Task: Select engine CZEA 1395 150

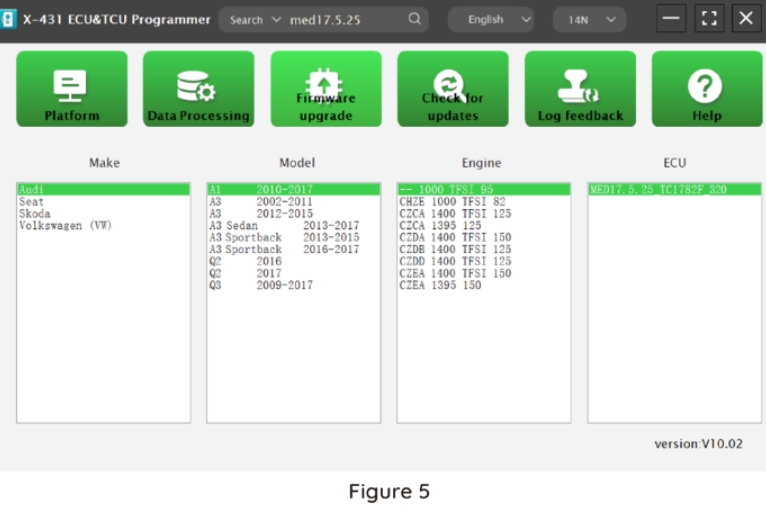Action: (484, 285)
